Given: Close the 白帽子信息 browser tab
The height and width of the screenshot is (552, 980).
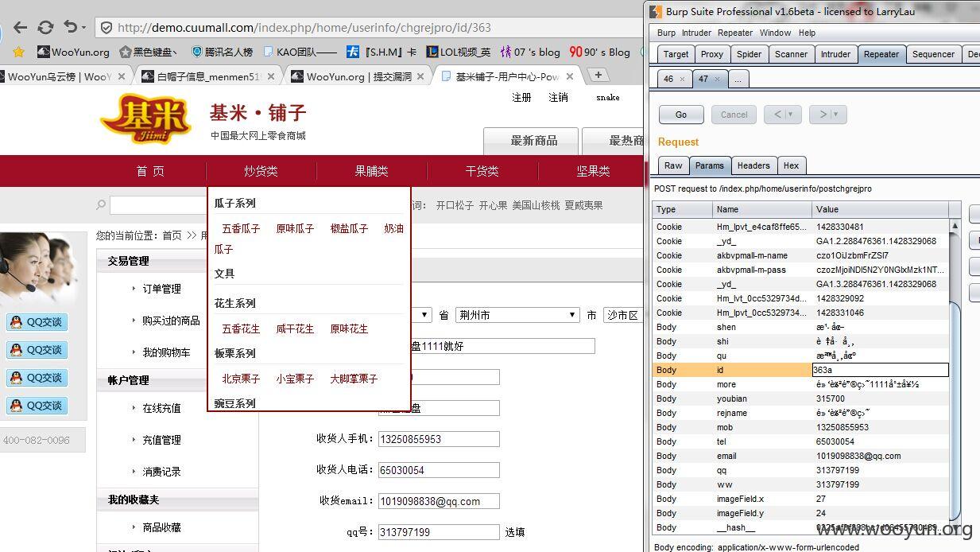Looking at the screenshot, I should tap(271, 76).
